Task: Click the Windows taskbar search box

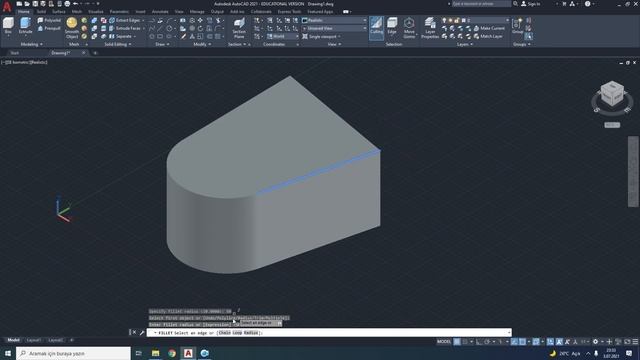Action: coord(73,353)
